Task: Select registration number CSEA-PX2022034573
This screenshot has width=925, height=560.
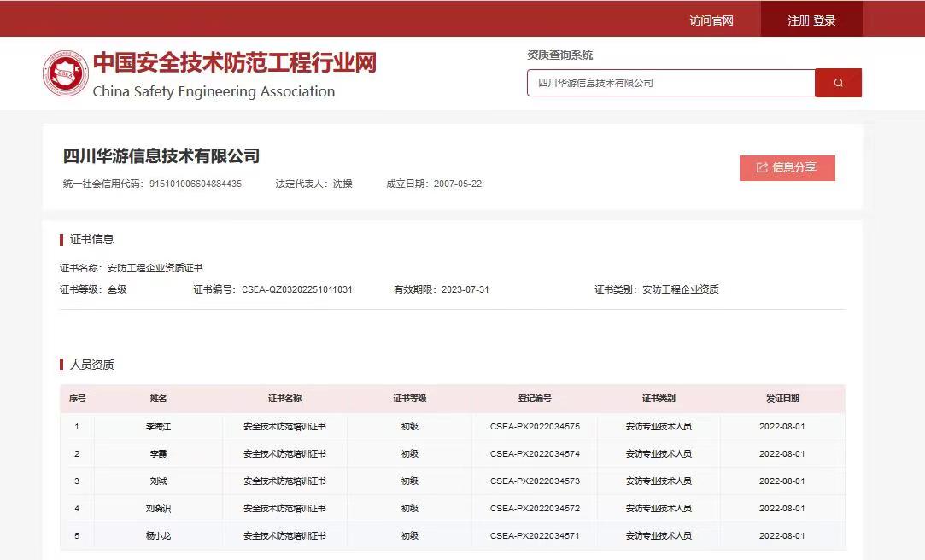Action: coord(535,481)
